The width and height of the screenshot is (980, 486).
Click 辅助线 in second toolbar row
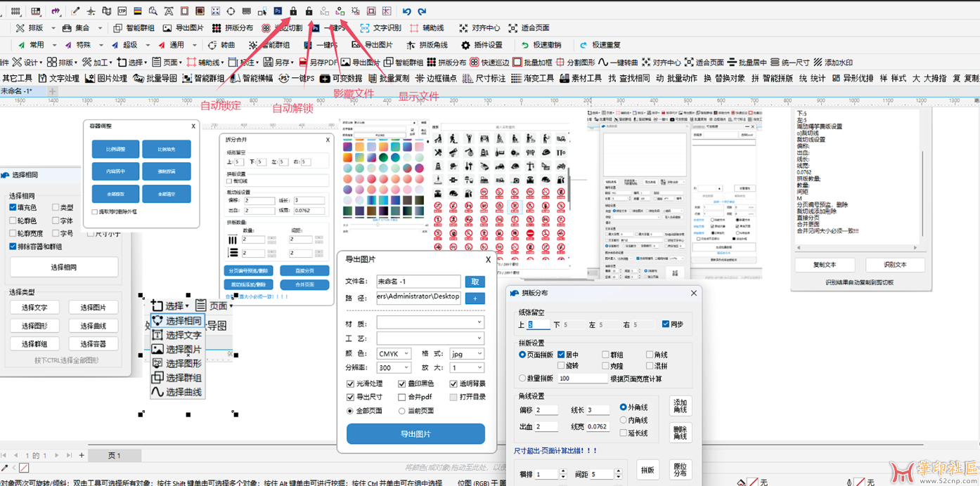tap(426, 28)
